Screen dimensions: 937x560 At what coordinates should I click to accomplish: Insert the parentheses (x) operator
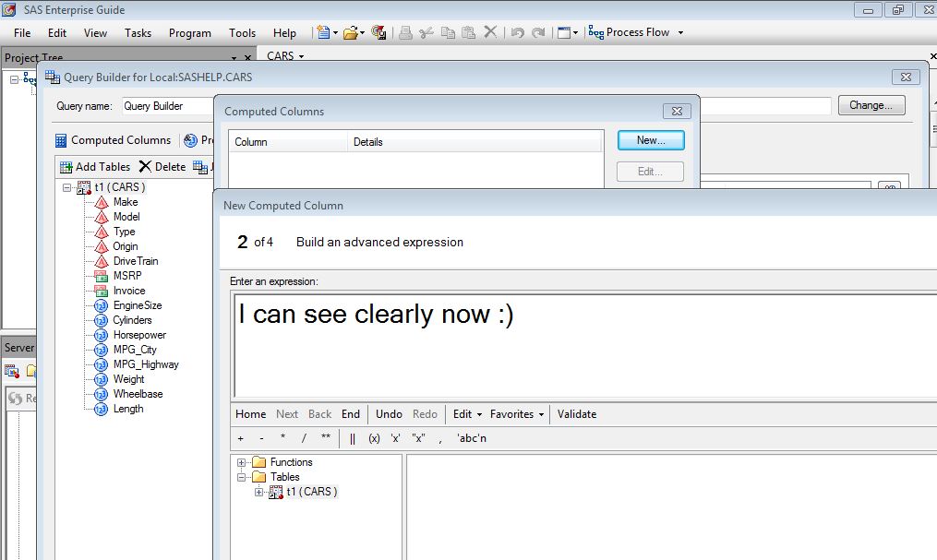click(x=374, y=438)
